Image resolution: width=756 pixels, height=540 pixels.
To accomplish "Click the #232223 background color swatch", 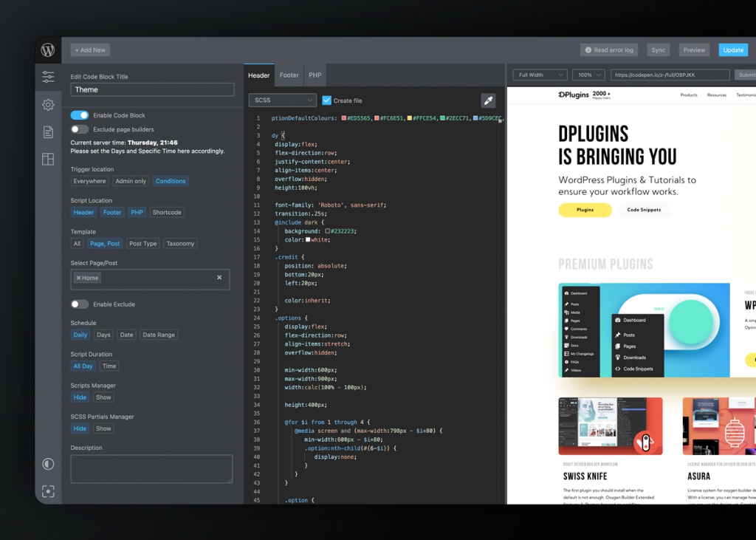I will click(x=328, y=231).
